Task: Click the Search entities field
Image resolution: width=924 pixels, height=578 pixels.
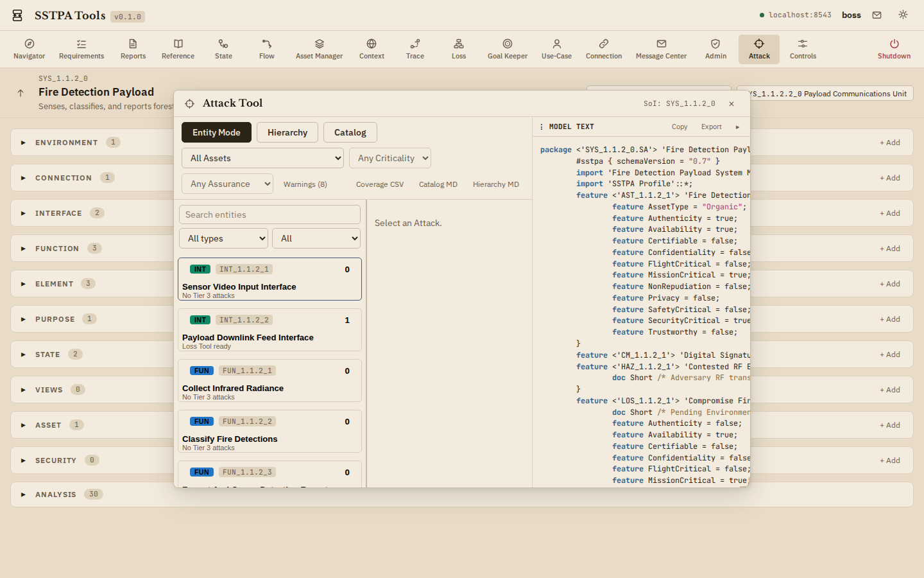Action: pyautogui.click(x=269, y=215)
